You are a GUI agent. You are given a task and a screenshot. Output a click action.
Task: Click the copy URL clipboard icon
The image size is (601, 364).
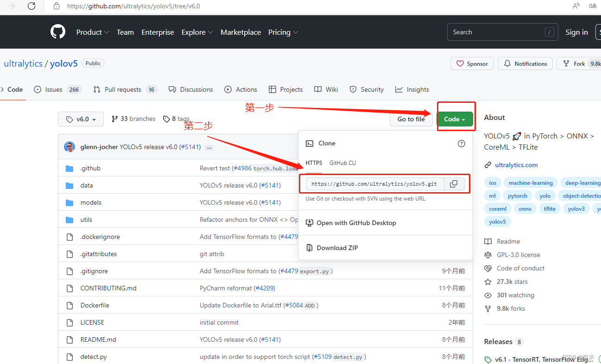coord(454,184)
